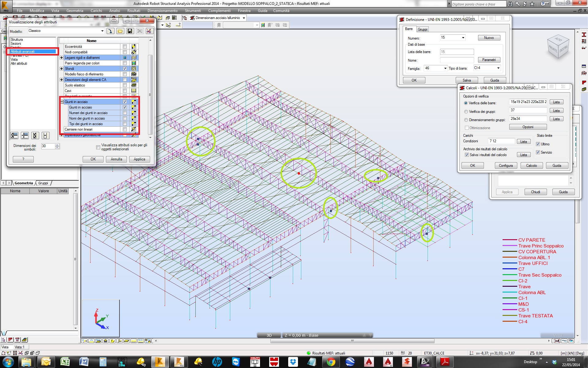Click the crossed-out reset attributes icon
588x368 pixels.
[x=149, y=31]
